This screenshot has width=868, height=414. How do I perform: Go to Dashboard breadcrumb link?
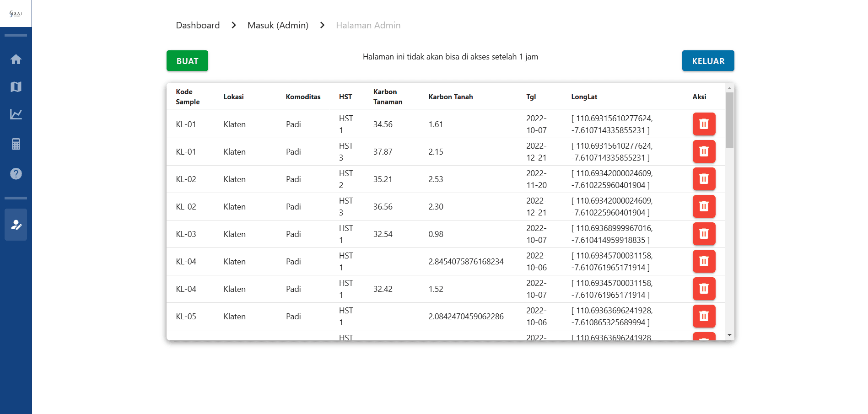(x=198, y=25)
